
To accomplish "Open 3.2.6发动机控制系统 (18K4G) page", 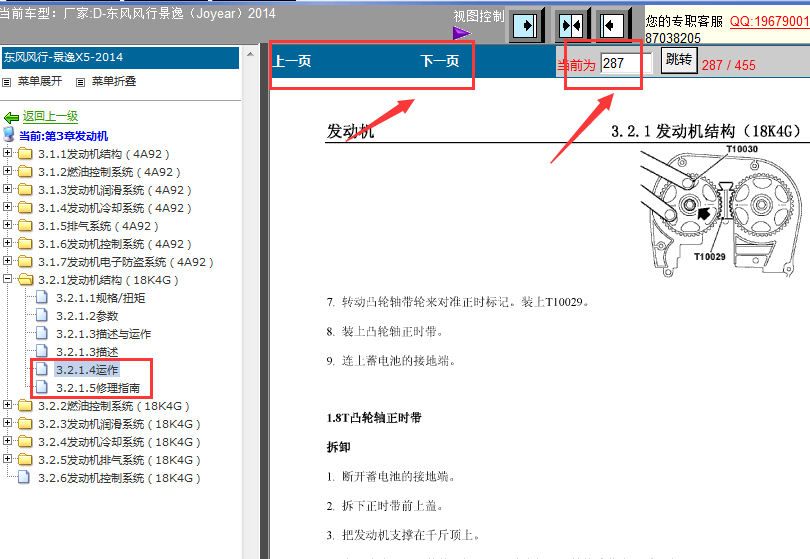I will coord(119,478).
